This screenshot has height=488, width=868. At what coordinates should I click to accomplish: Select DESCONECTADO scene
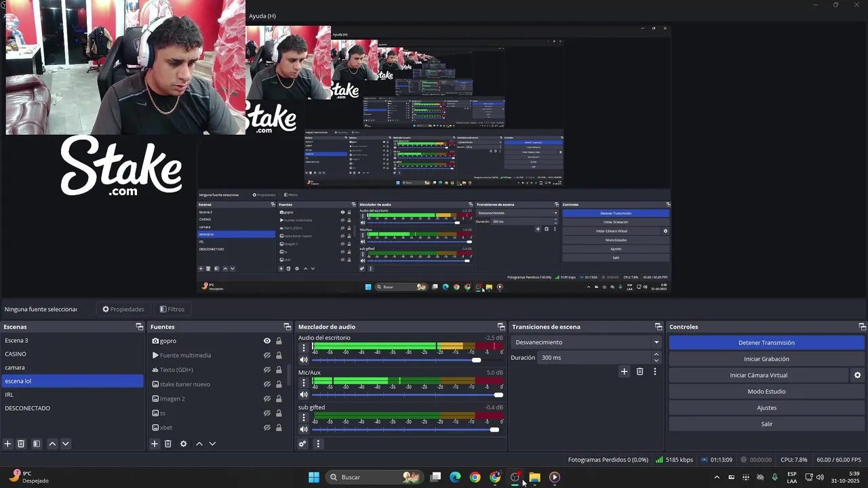click(x=73, y=408)
